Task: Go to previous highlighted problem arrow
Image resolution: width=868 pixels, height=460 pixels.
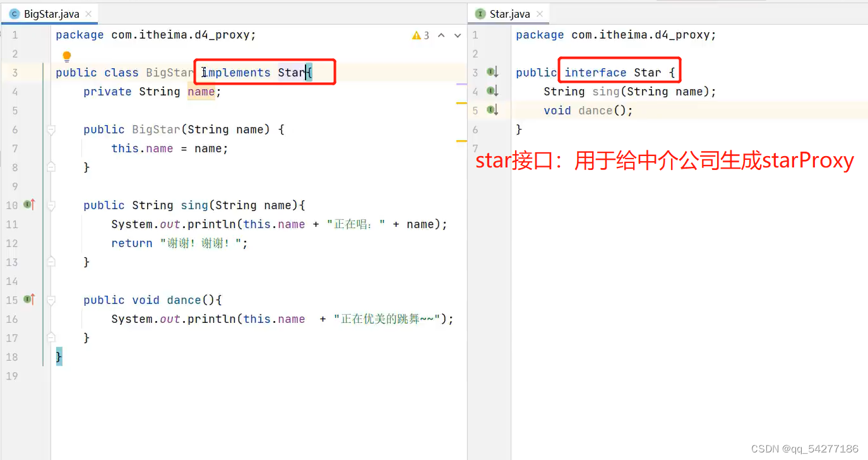Action: (441, 35)
